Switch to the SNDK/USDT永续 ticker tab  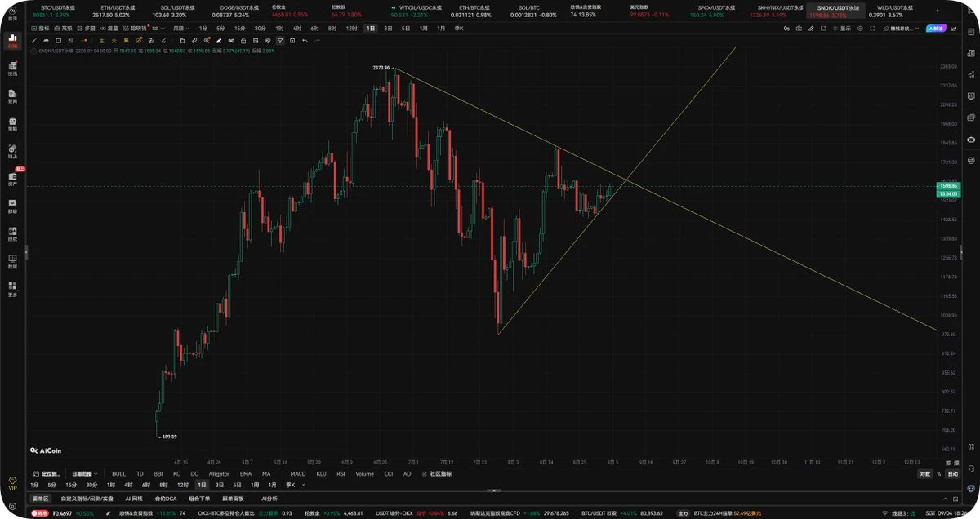[x=835, y=10]
